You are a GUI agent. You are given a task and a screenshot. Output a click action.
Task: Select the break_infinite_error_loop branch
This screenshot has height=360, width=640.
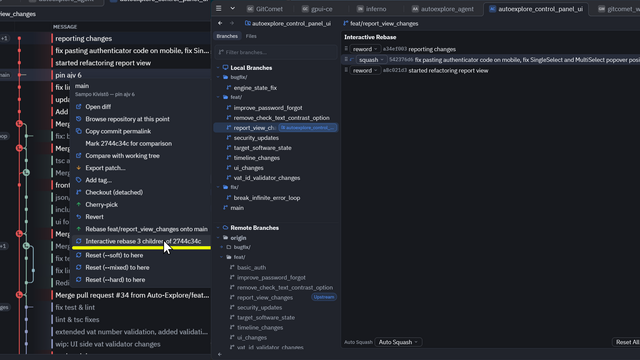pyautogui.click(x=267, y=198)
